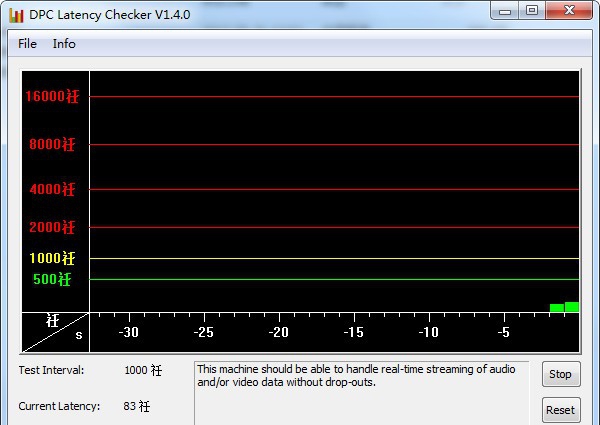
Task: Click the 83 current latency value
Action: (x=137, y=406)
